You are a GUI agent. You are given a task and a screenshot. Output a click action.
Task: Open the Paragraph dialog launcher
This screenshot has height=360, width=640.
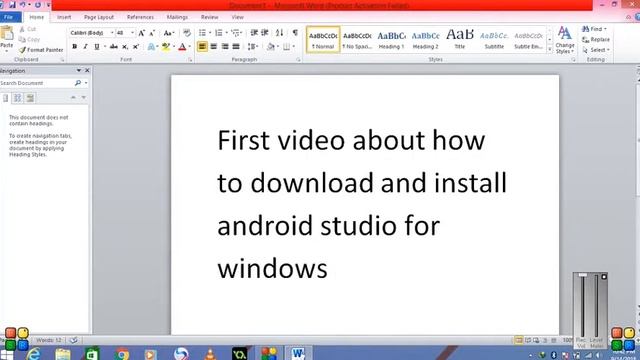pyautogui.click(x=298, y=60)
